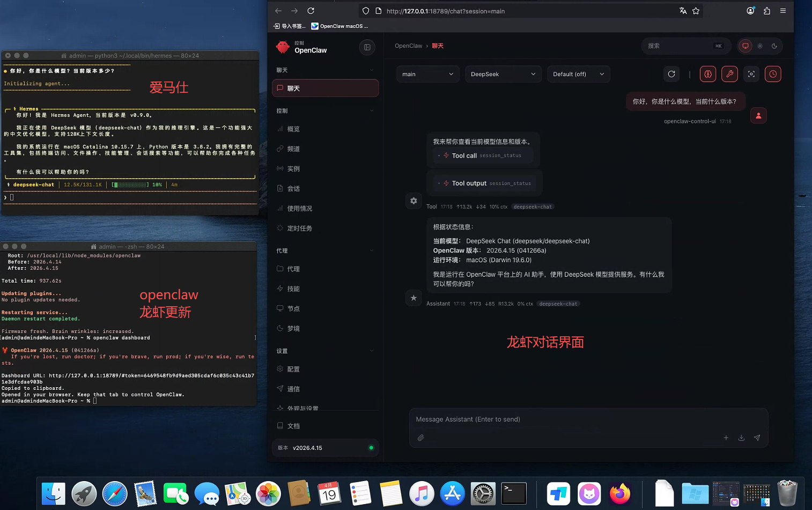Collapse the sidebar with the panel icon
This screenshot has width=812, height=510.
point(367,47)
